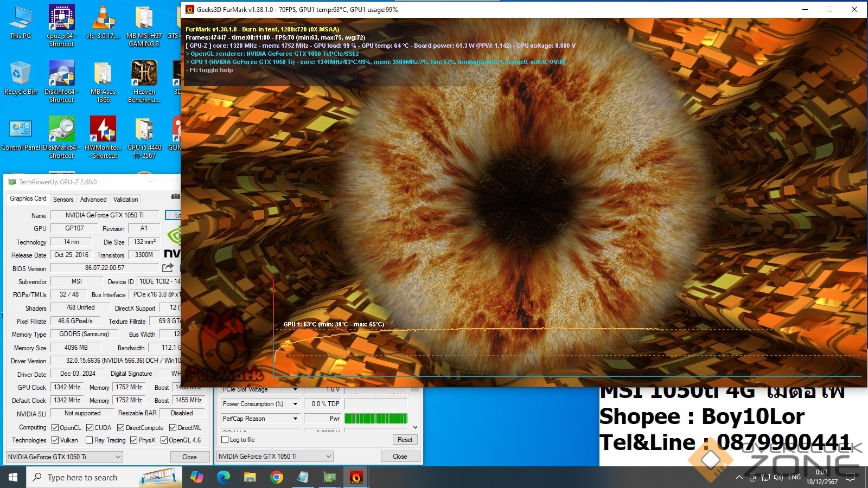Open the GPU selector dropdown in Graphics Card window
The width and height of the screenshot is (868, 488).
[65, 457]
